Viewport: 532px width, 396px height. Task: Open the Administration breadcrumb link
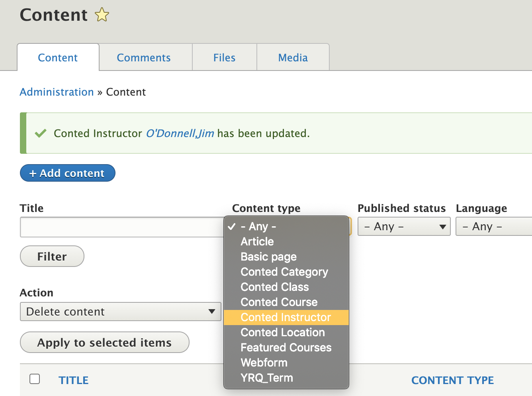tap(57, 92)
